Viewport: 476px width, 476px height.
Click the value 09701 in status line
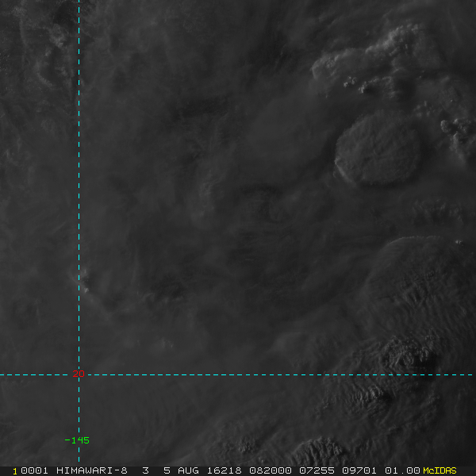pyautogui.click(x=359, y=470)
